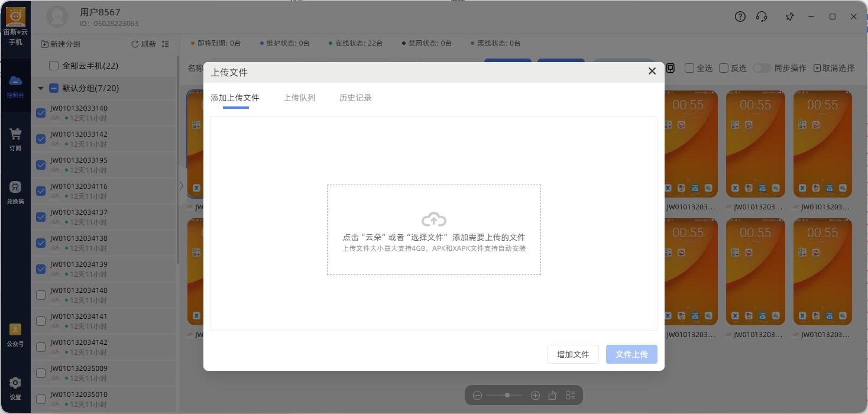The width and height of the screenshot is (868, 414).
Task: Click the sort list icon beside 刷新
Action: pyautogui.click(x=166, y=44)
